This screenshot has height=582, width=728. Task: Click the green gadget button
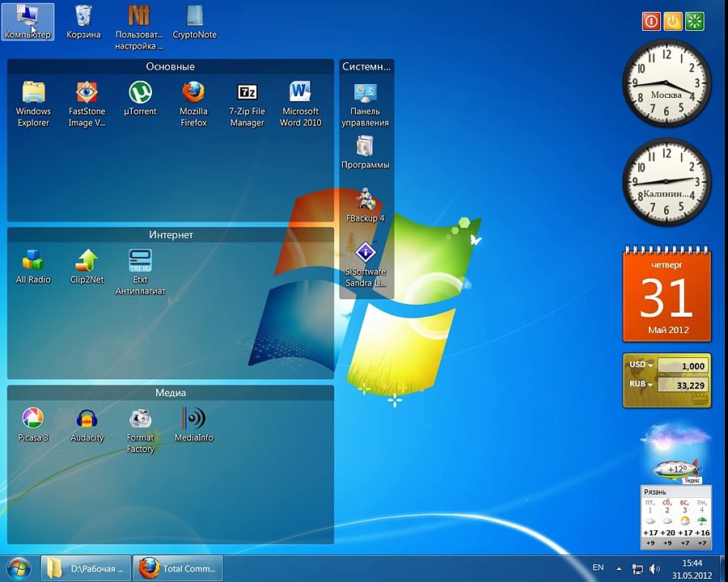pyautogui.click(x=695, y=21)
